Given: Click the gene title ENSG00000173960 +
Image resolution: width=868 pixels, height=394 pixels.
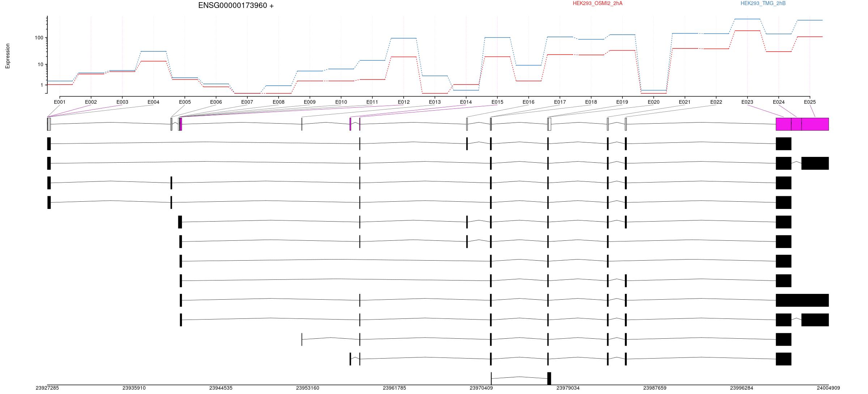Looking at the screenshot, I should 236,5.
